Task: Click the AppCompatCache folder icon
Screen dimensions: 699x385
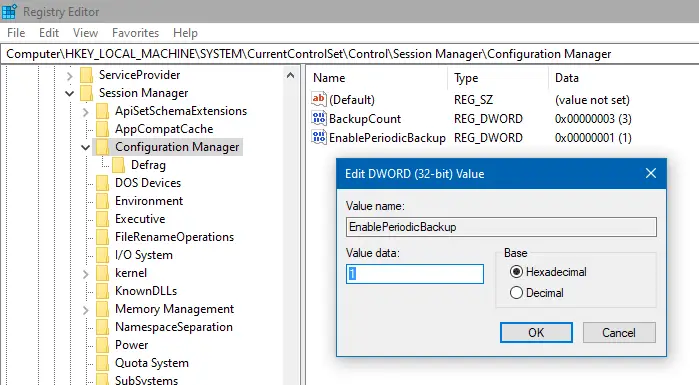Action: pyautogui.click(x=103, y=129)
